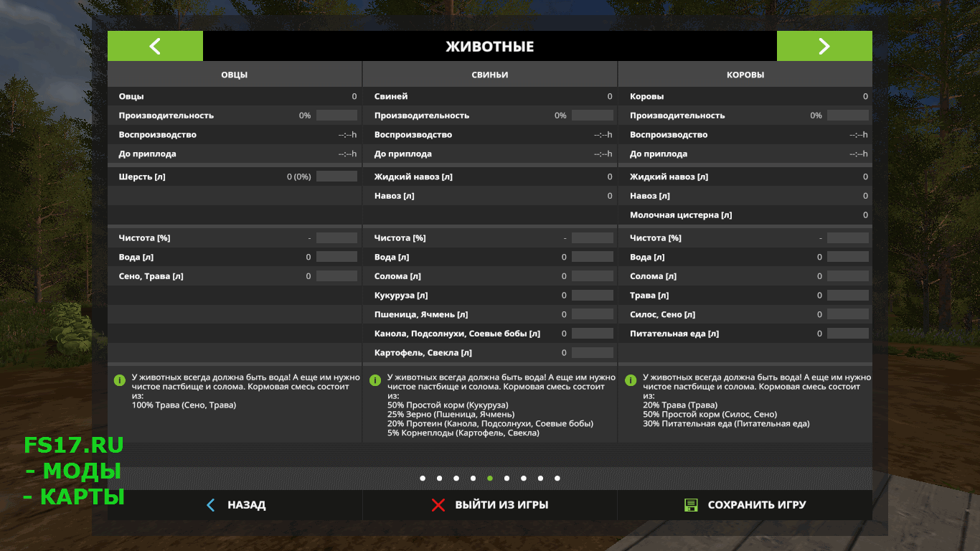Click info icon in pigs column
The image size is (980, 551).
374,380
